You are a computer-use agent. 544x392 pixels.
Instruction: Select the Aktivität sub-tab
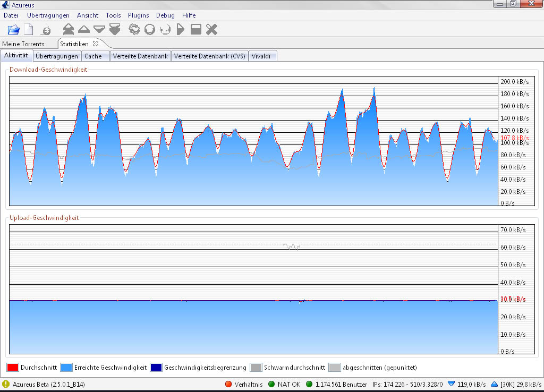click(x=16, y=55)
